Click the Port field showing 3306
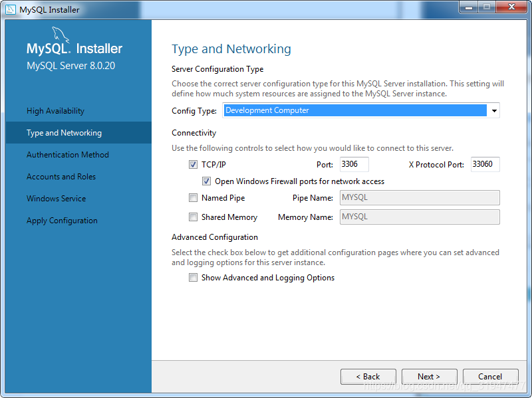Screen dimensions: 532x398 pyautogui.click(x=354, y=164)
